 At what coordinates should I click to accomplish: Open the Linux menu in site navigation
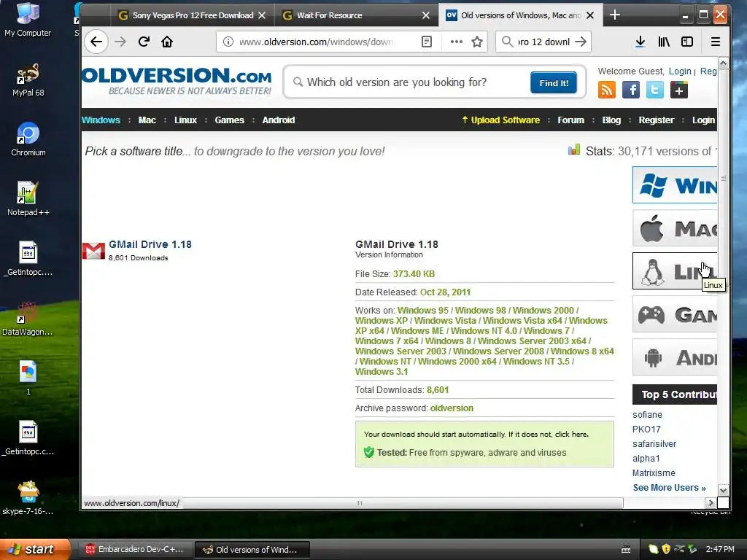[185, 120]
